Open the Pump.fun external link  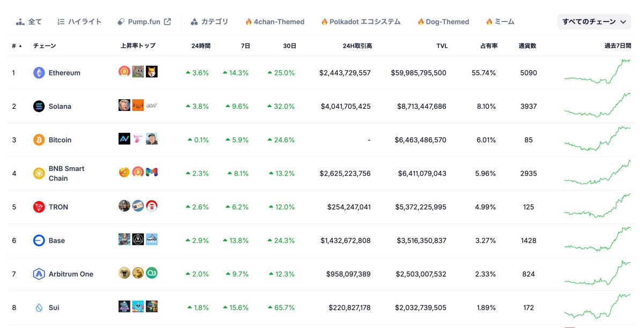pyautogui.click(x=144, y=22)
